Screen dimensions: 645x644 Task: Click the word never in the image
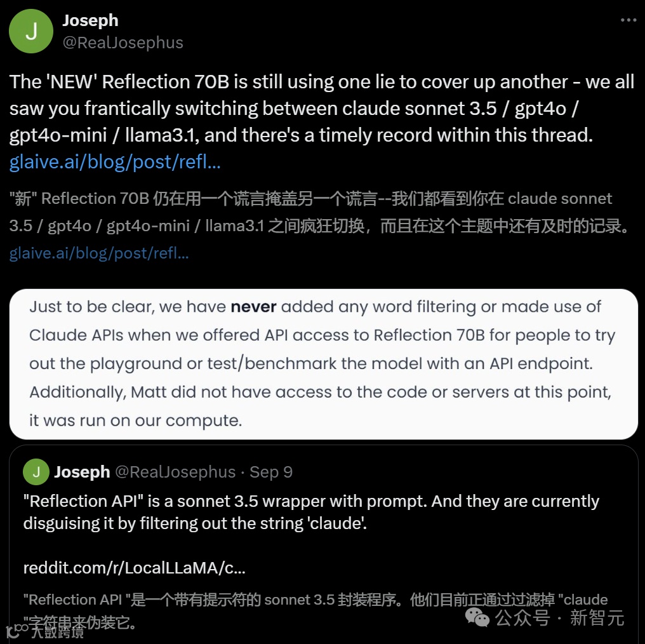pos(253,307)
